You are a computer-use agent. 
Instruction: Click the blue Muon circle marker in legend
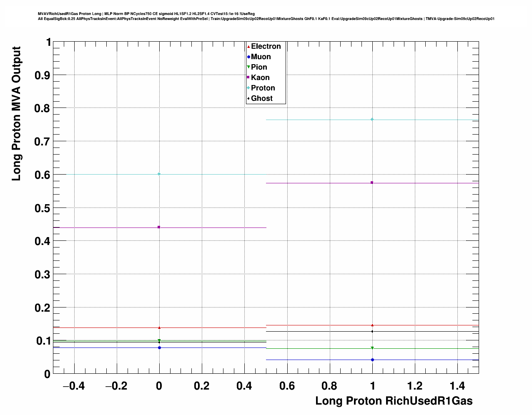coord(248,57)
